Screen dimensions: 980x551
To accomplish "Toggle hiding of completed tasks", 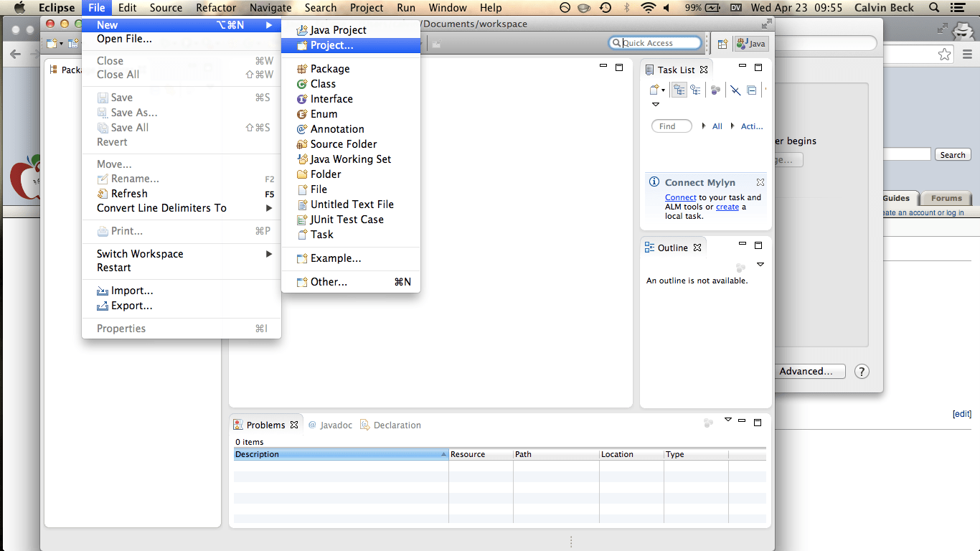I will 735,90.
